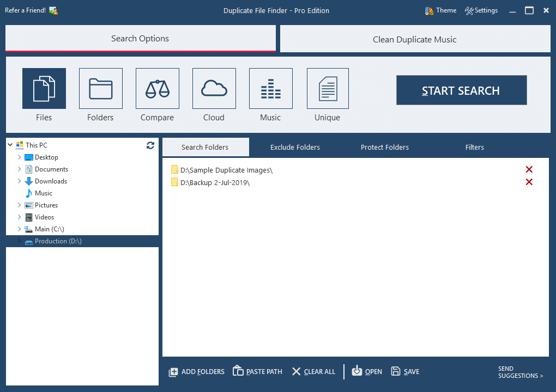Remove the D:\Backup 2-Jul-2019 folder
Image resolution: width=556 pixels, height=392 pixels.
(529, 182)
